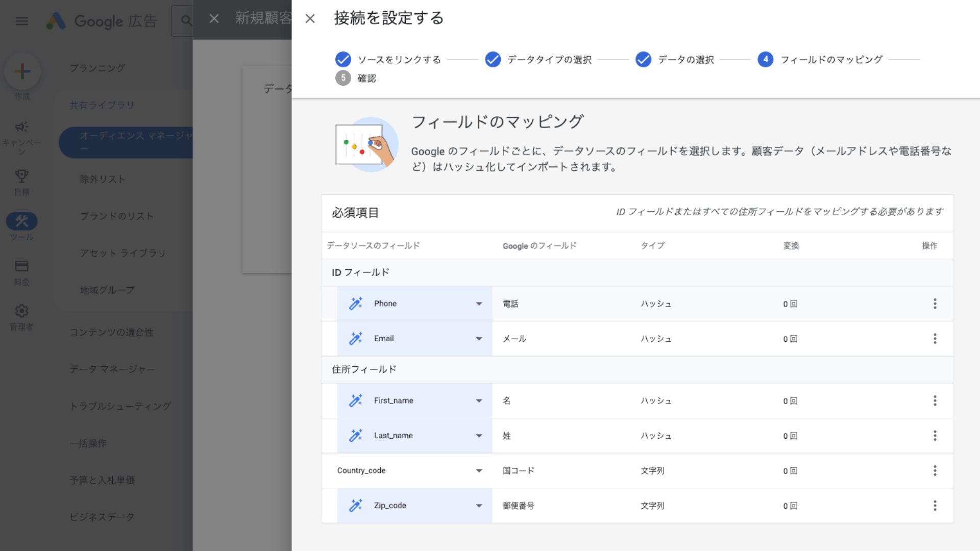Open the 目標 trophy icon

[21, 176]
